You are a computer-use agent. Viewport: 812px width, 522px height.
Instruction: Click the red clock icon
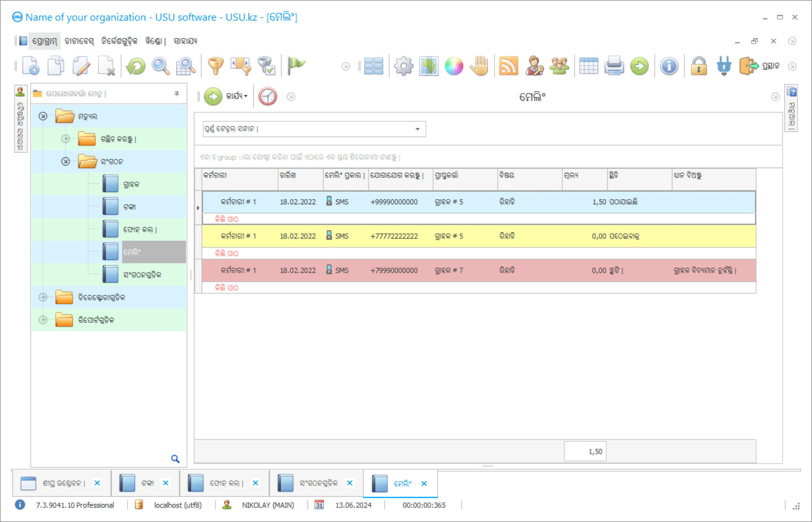click(x=268, y=96)
